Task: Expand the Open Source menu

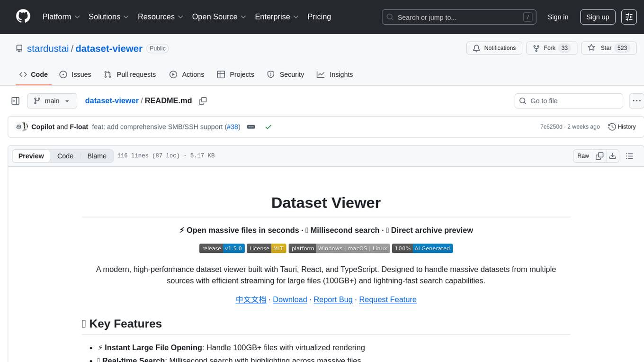Action: click(219, 17)
